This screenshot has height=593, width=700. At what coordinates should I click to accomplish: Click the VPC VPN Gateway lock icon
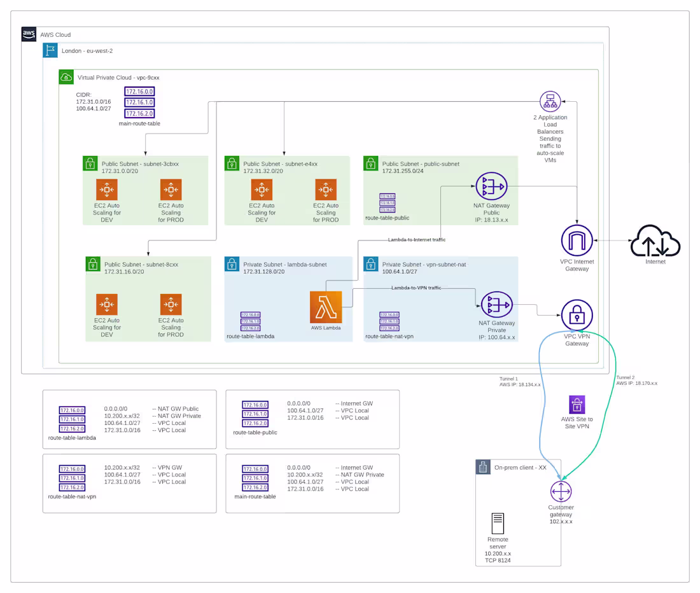pos(576,313)
